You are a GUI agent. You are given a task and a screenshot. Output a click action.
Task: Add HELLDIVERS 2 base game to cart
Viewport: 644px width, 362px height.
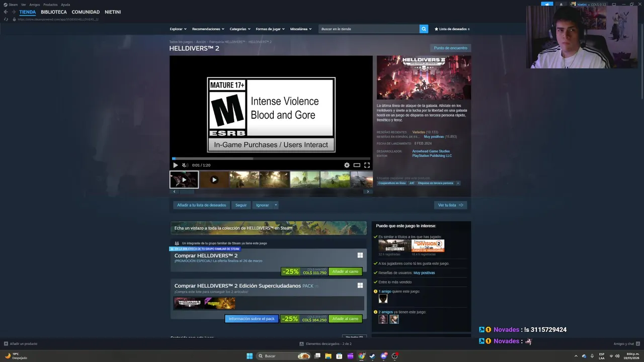[345, 271]
